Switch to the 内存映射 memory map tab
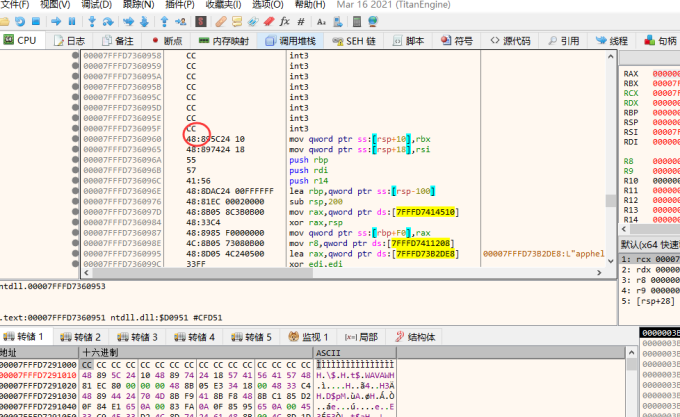The image size is (680, 417). click(223, 41)
